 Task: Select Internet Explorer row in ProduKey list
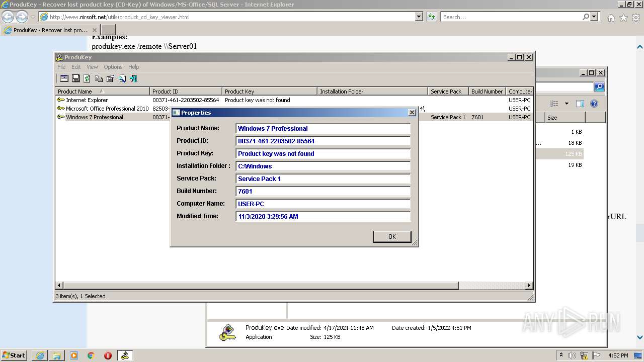click(x=294, y=100)
